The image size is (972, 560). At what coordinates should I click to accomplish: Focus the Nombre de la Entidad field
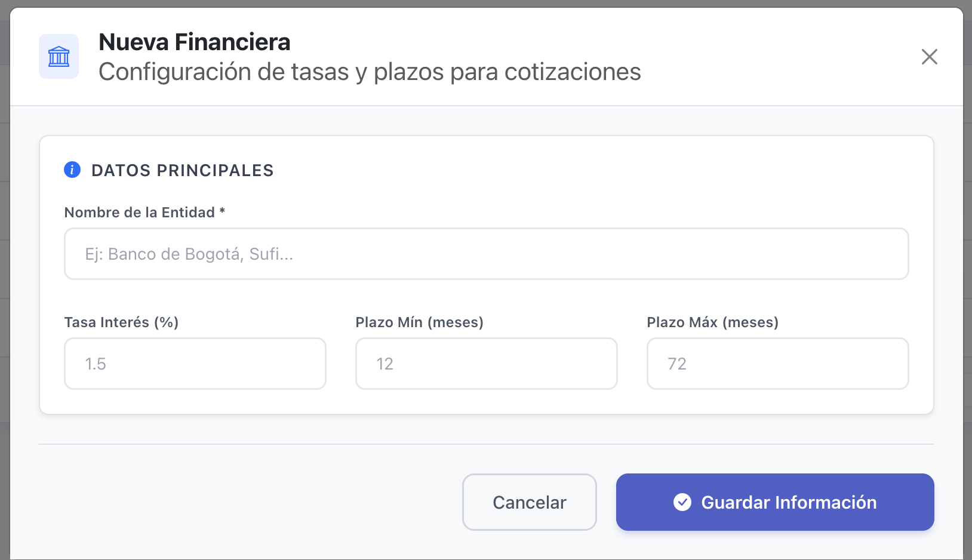tap(486, 254)
